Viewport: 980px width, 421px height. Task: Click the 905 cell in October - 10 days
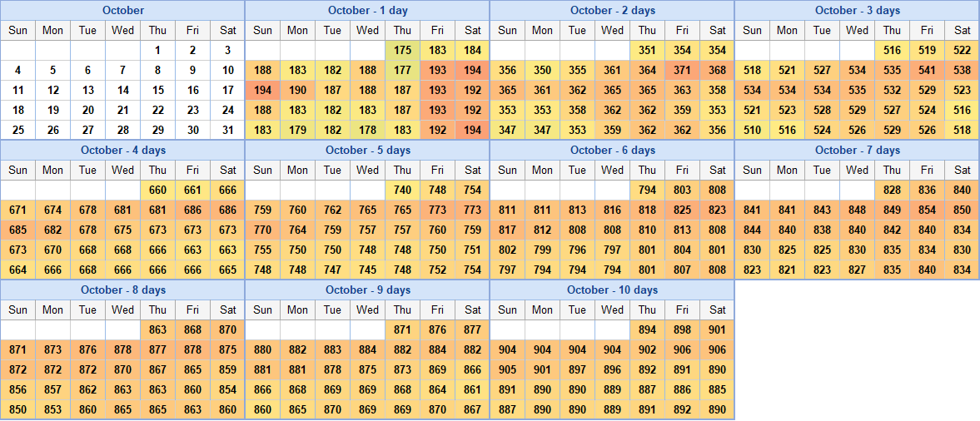(507, 369)
